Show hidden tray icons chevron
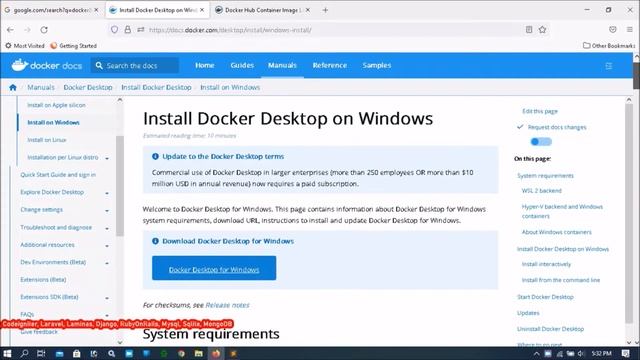640x360 pixels. (x=536, y=353)
